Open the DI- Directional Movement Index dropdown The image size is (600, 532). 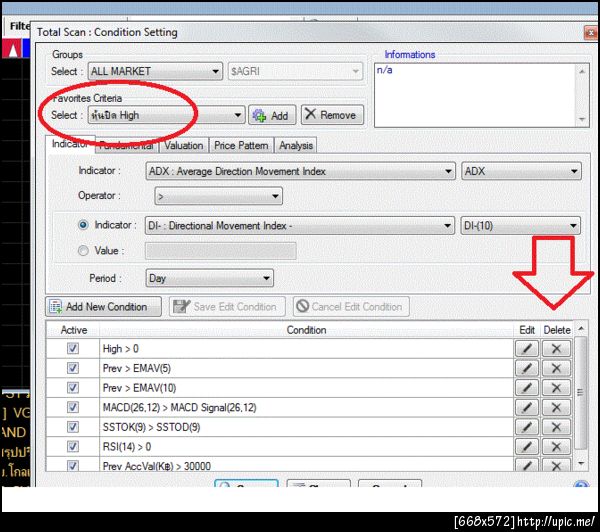tap(300, 226)
